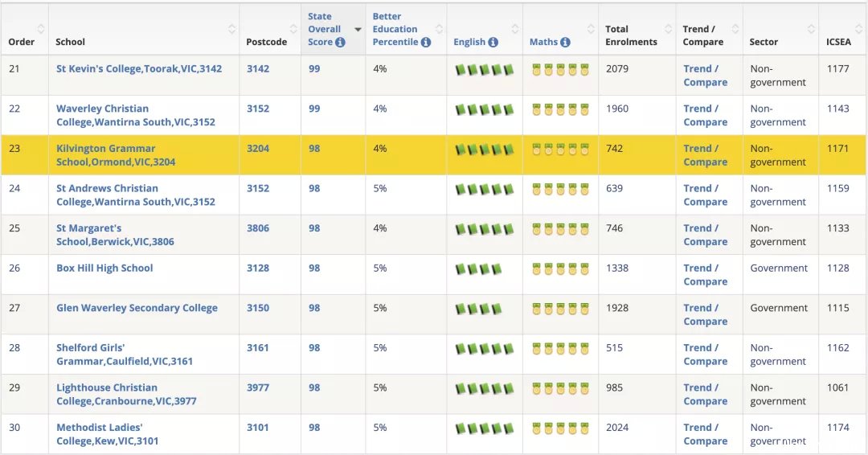
Task: Click postcode 3204 link
Action: pyautogui.click(x=258, y=149)
